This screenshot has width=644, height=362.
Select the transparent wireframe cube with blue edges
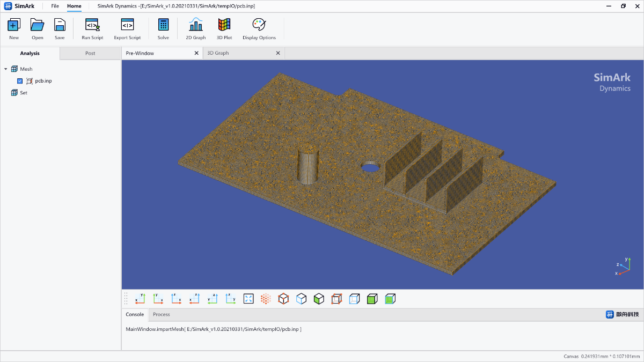(354, 299)
